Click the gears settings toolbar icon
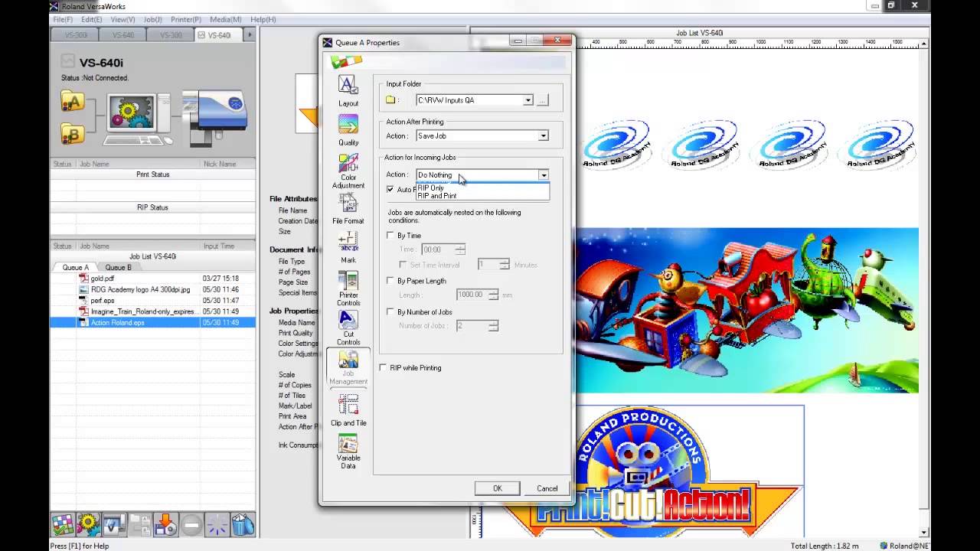This screenshot has width=980, height=551. [x=89, y=524]
